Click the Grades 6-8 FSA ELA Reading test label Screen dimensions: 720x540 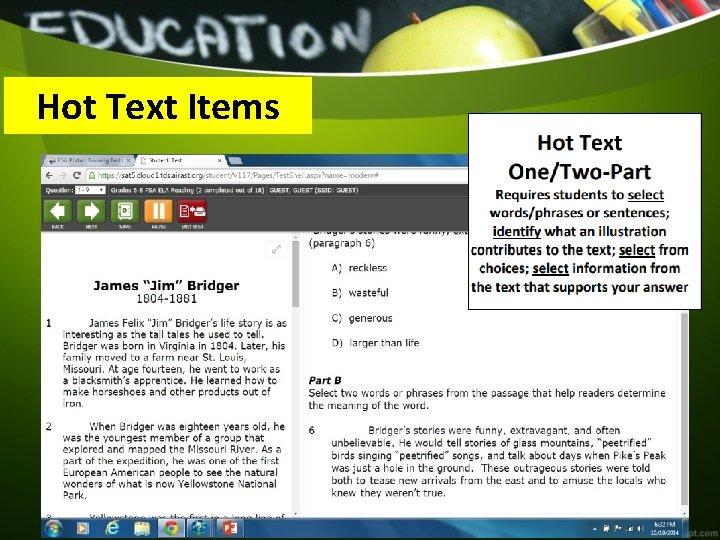(187, 190)
